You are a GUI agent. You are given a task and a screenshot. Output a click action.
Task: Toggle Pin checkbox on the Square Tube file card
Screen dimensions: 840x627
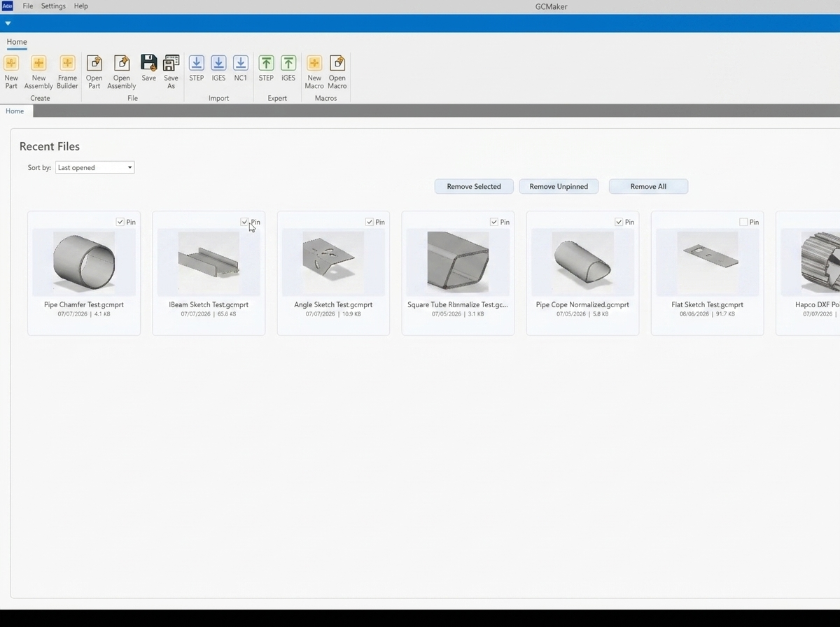point(494,222)
